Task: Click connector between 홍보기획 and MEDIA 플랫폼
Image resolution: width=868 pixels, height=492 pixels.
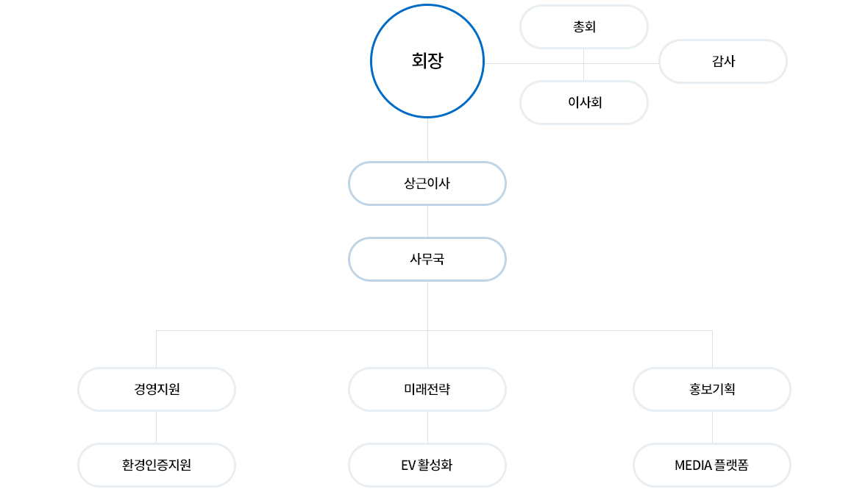Action: point(712,427)
